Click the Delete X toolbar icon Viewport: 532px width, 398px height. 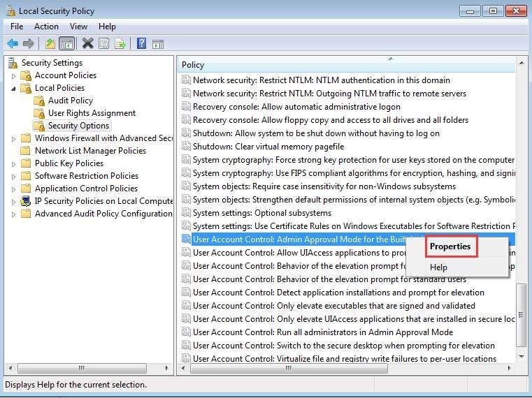(x=87, y=43)
